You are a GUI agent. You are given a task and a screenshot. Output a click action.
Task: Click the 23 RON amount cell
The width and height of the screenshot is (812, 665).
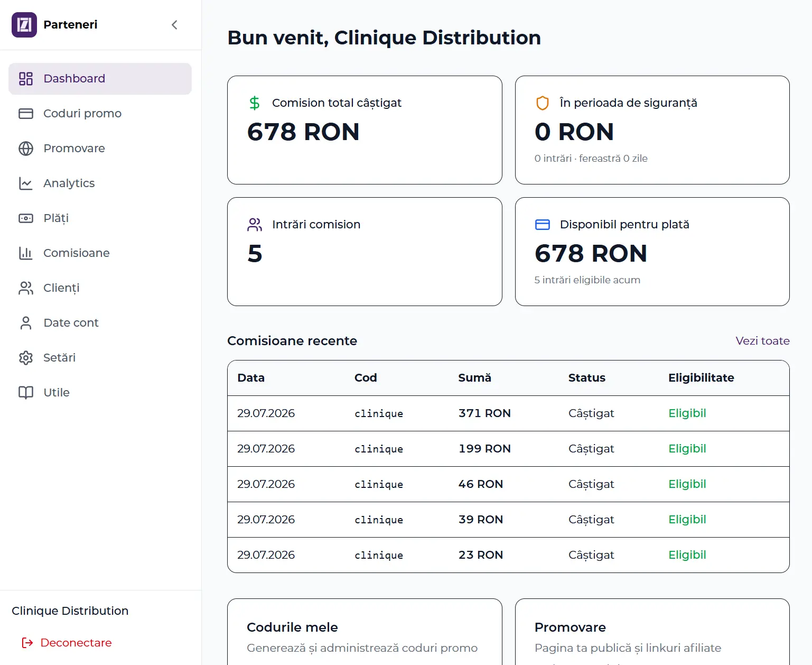pyautogui.click(x=481, y=555)
